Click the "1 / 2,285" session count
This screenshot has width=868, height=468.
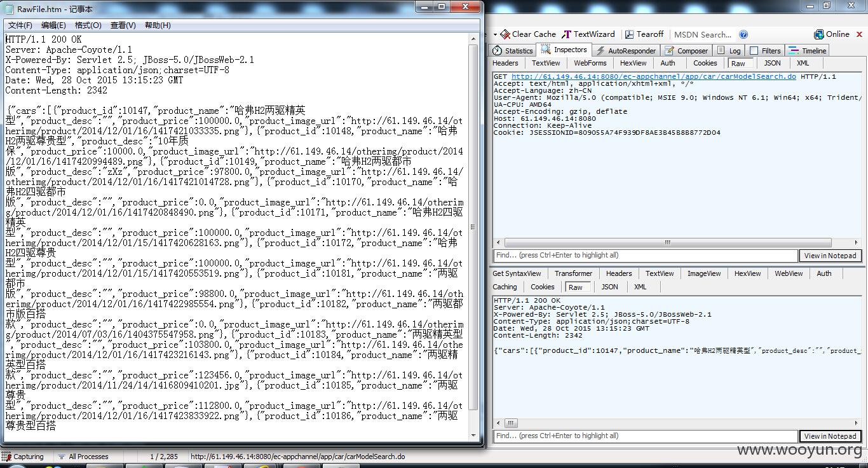tap(164, 457)
